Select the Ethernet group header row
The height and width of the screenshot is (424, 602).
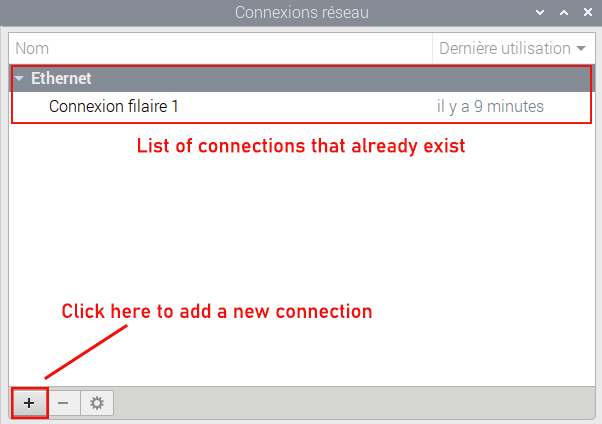tap(300, 78)
